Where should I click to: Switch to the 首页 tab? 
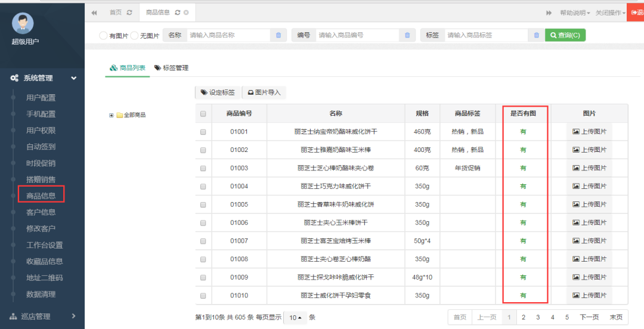[x=116, y=13]
